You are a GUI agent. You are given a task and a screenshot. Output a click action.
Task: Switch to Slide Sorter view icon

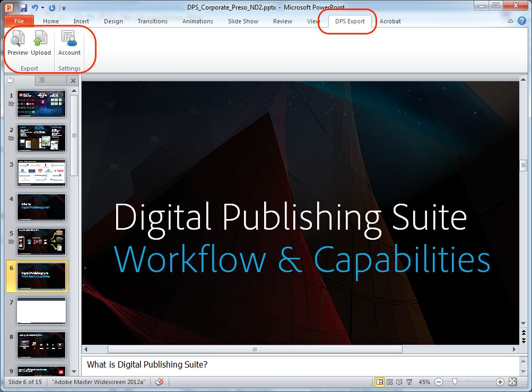389,382
